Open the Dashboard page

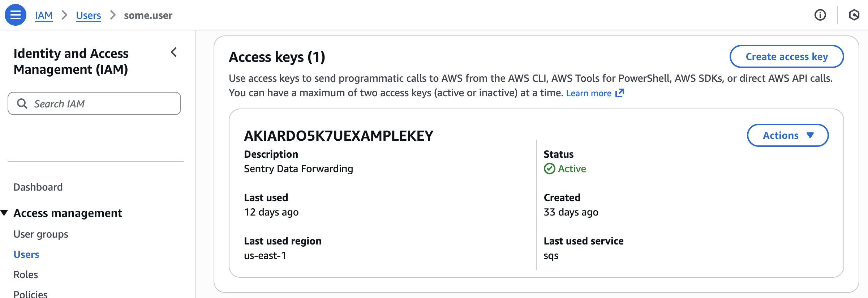click(38, 187)
